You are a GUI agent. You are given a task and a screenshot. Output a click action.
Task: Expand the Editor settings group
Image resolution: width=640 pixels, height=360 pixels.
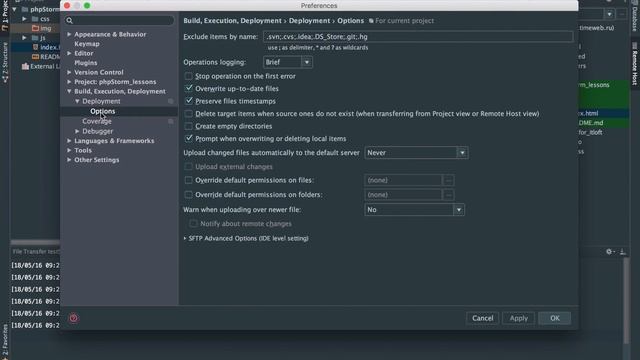click(x=69, y=53)
